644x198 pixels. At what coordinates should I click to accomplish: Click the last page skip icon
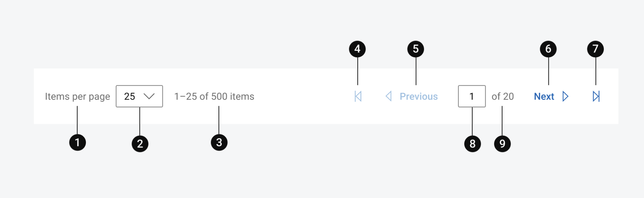click(x=596, y=96)
